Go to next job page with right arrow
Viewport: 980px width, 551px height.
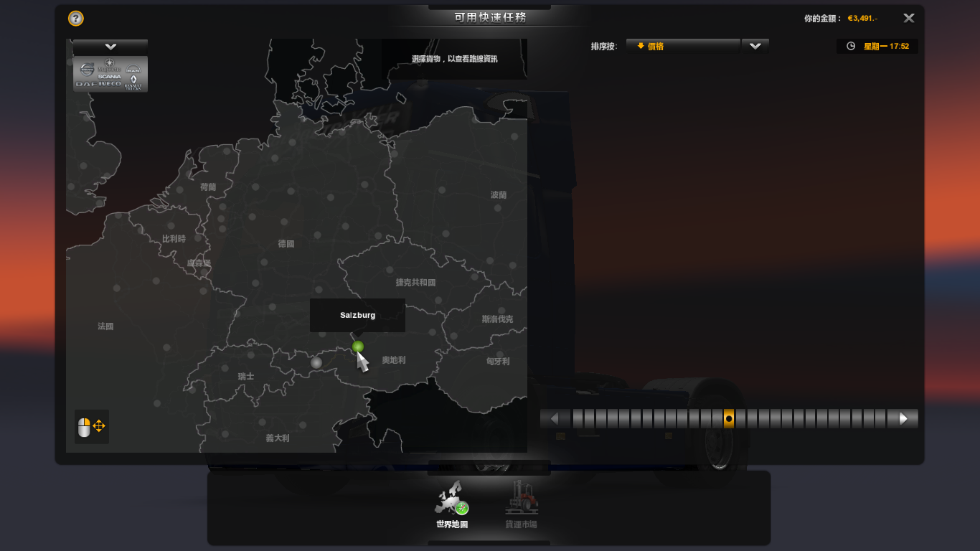click(x=903, y=418)
